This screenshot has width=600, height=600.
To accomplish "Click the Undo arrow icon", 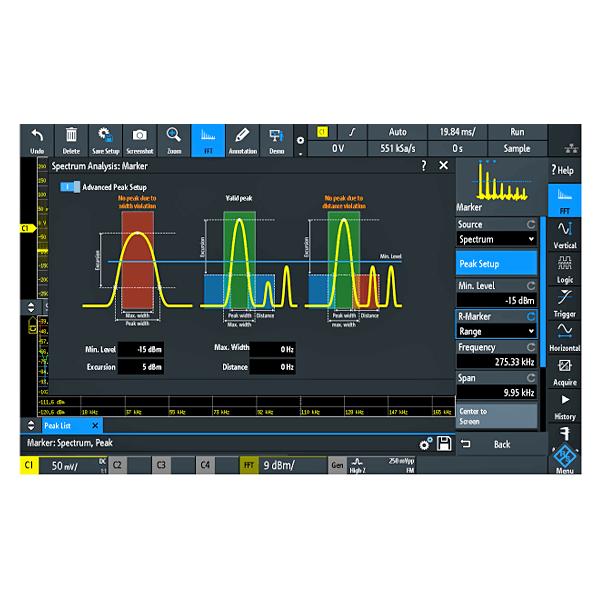I will [37, 136].
